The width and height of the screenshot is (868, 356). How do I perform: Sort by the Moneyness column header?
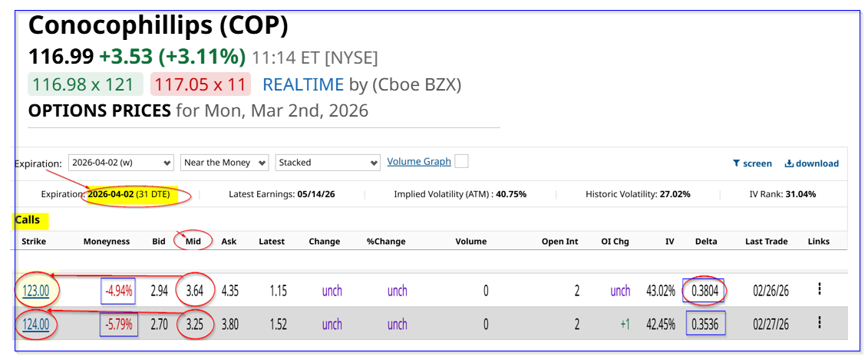[108, 241]
